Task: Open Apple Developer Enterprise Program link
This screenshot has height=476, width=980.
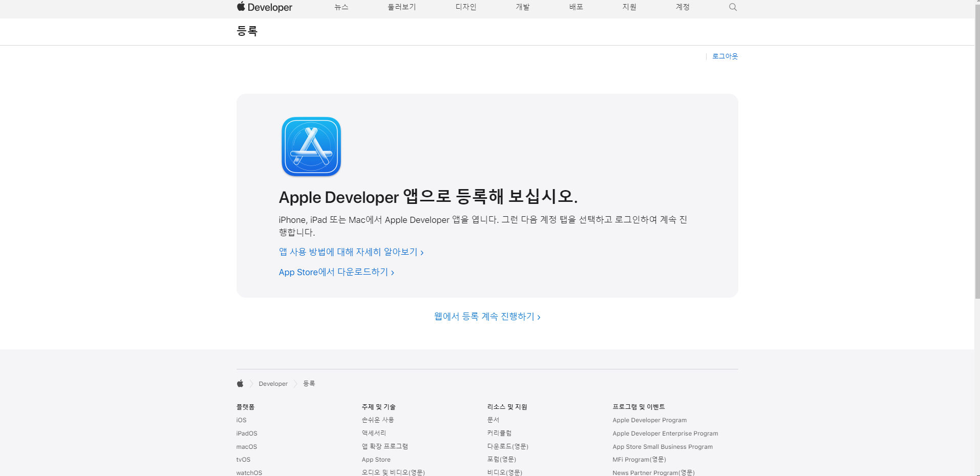Action: (665, 433)
